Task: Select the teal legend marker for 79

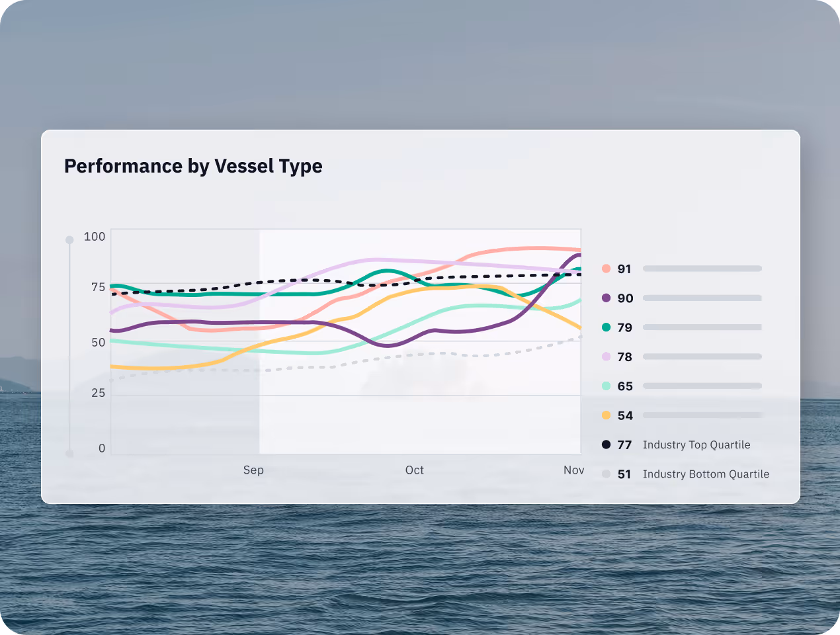Action: tap(605, 327)
